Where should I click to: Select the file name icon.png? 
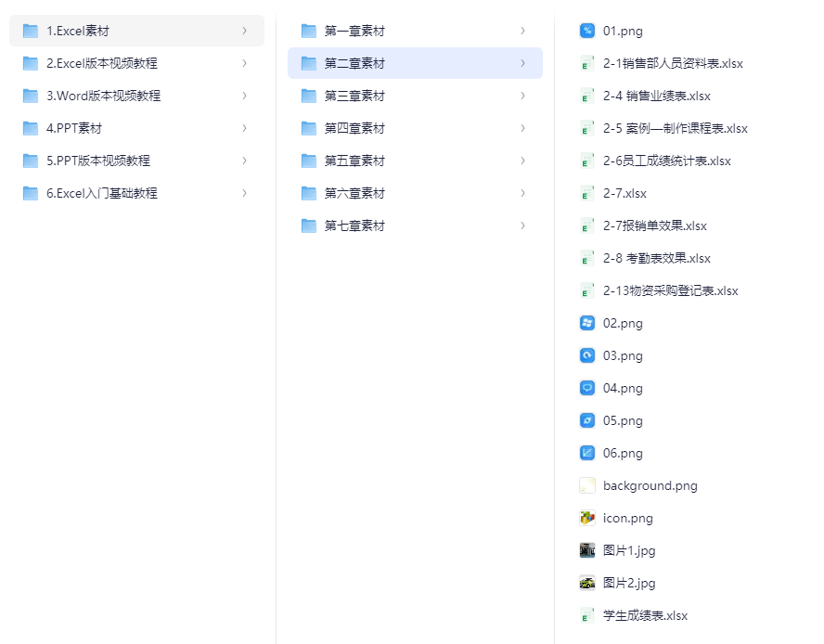628,519
